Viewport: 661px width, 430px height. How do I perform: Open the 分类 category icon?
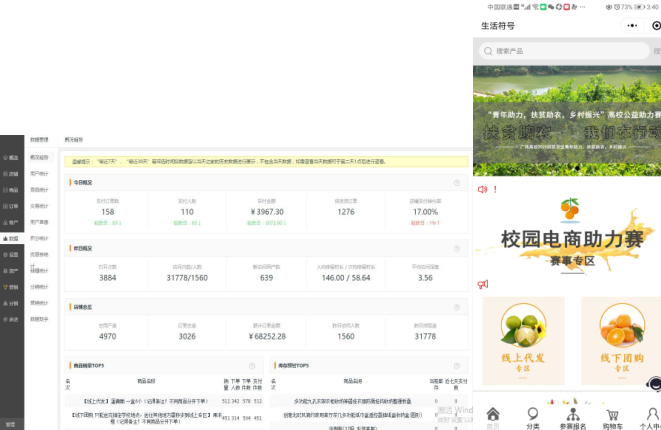[x=533, y=417]
